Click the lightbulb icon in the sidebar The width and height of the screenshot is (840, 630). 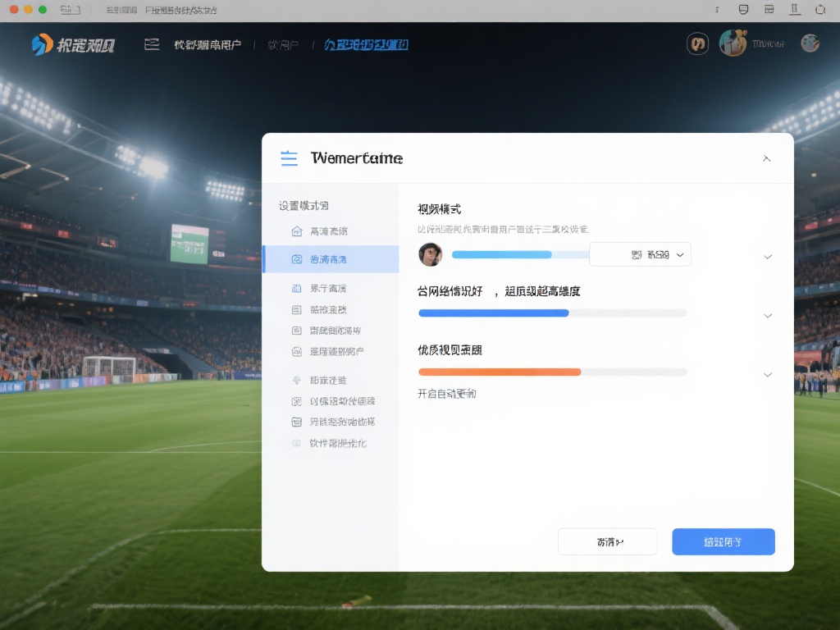coord(296,380)
